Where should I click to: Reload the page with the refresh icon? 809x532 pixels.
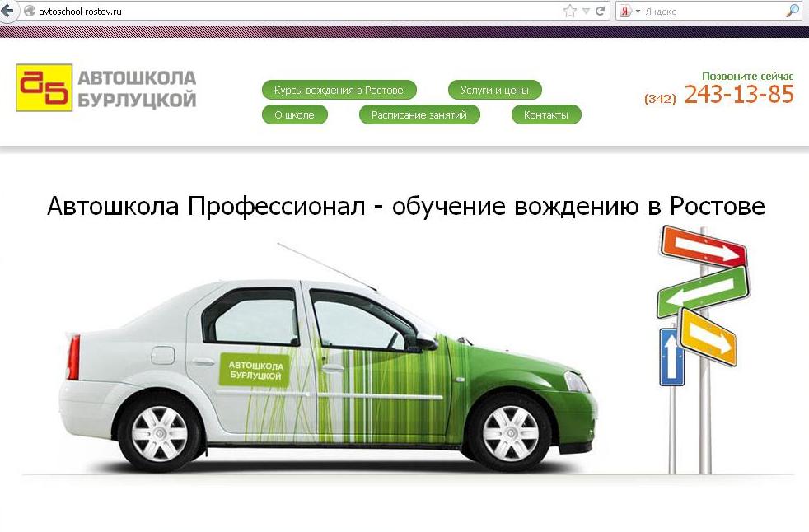tap(600, 11)
